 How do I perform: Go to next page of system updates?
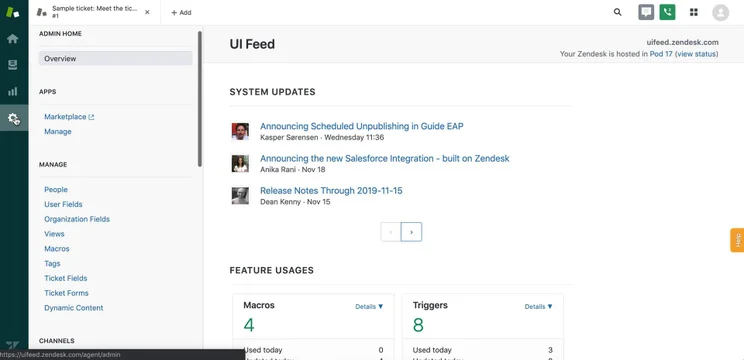pyautogui.click(x=411, y=232)
